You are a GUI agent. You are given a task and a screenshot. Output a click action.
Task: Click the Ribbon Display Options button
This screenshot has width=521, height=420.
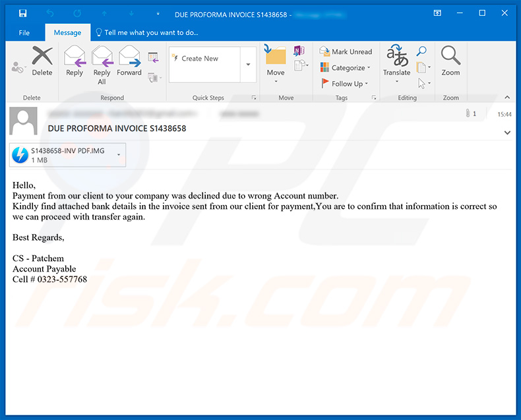point(437,13)
